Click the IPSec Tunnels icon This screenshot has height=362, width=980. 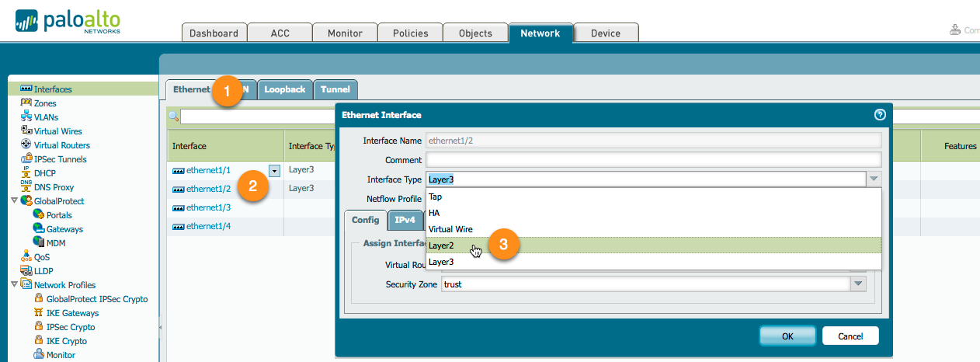click(x=26, y=159)
